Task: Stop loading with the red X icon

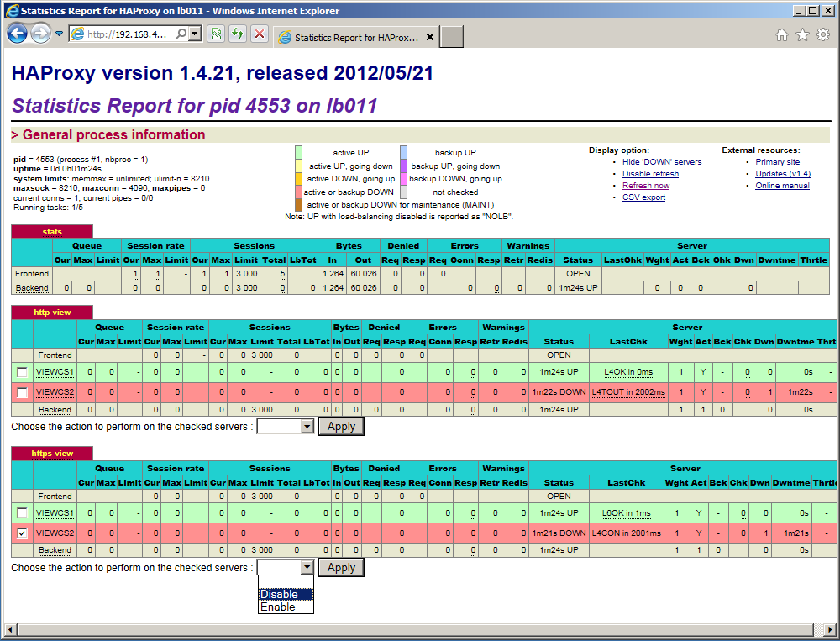Action: point(260,34)
